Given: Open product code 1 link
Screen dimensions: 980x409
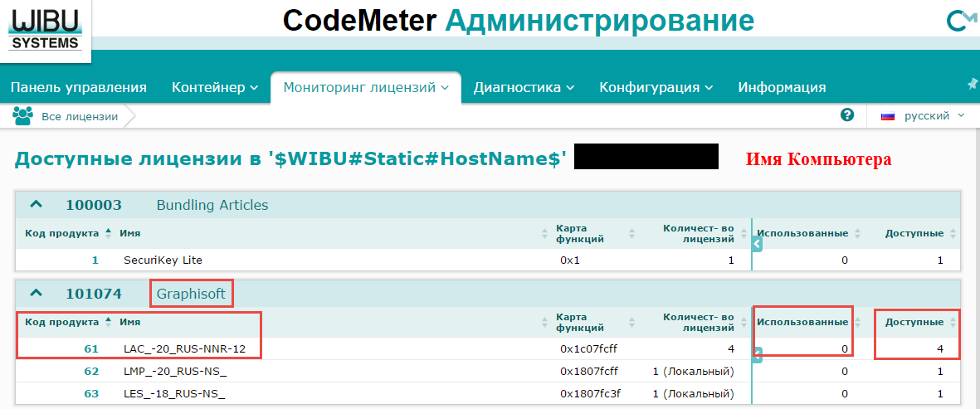Looking at the screenshot, I should click(x=95, y=260).
